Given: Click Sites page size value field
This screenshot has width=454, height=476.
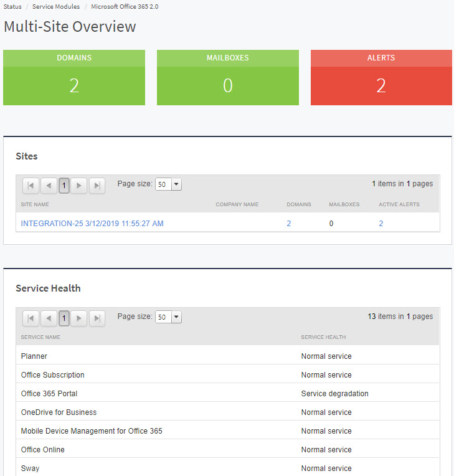Looking at the screenshot, I should coord(163,184).
